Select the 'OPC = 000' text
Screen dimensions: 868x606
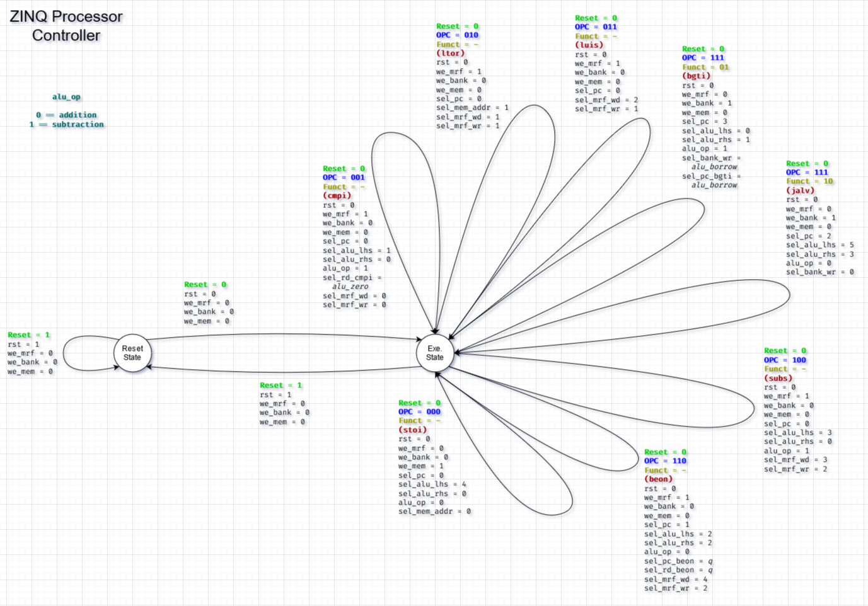pos(419,412)
